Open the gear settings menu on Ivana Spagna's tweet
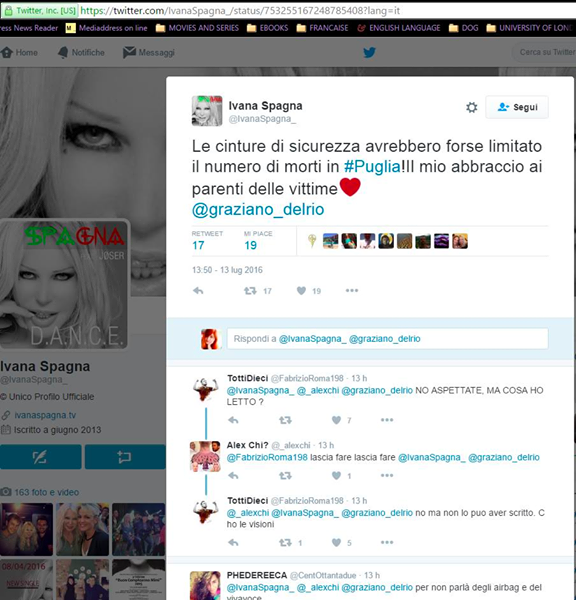 click(x=472, y=107)
